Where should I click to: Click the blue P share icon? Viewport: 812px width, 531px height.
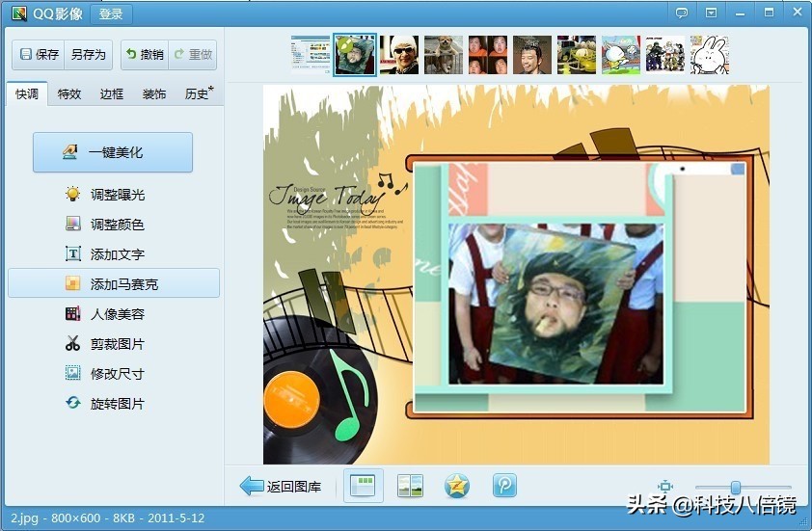[x=504, y=487]
